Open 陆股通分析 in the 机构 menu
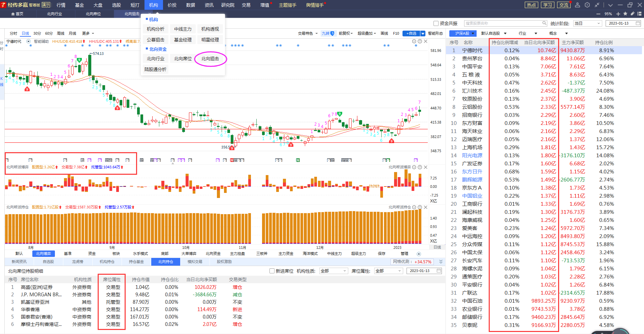This screenshot has height=334, width=644. pos(156,69)
